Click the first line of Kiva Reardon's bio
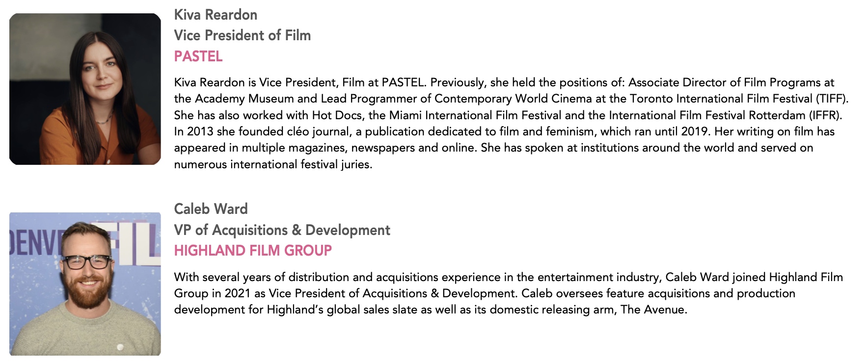This screenshot has width=868, height=363. [x=504, y=82]
